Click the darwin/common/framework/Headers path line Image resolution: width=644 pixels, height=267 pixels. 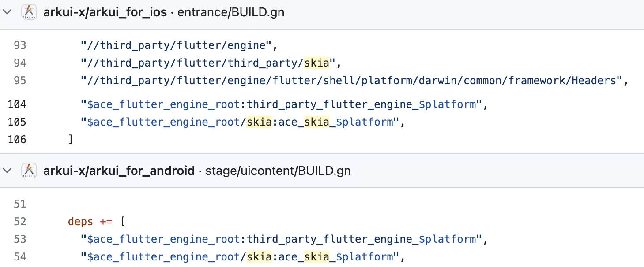[x=354, y=81]
